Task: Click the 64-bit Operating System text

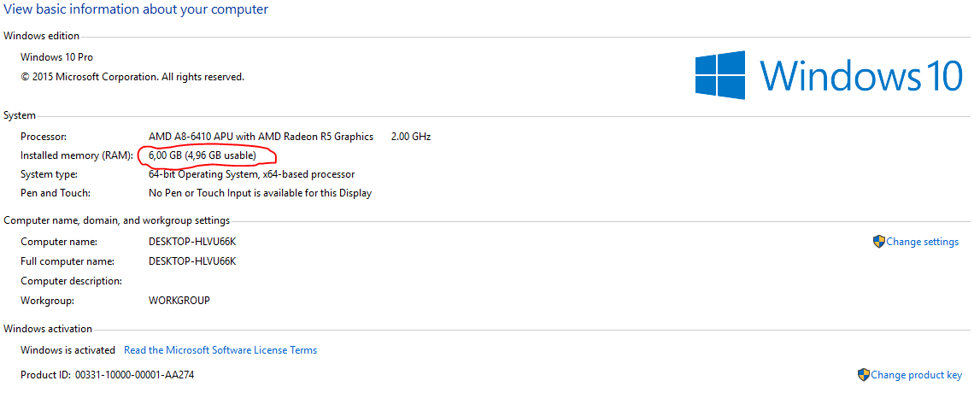Action: click(251, 174)
